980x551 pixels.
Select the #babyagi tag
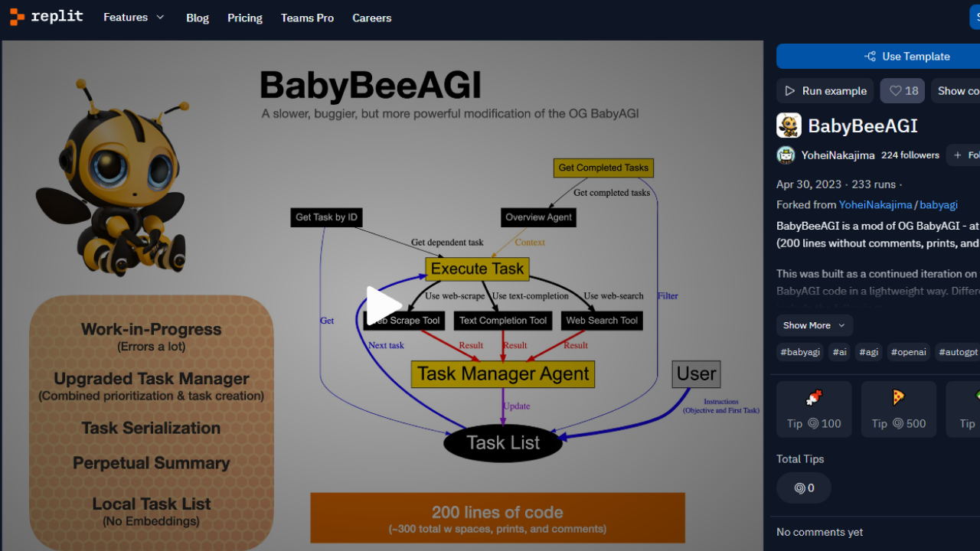click(800, 352)
